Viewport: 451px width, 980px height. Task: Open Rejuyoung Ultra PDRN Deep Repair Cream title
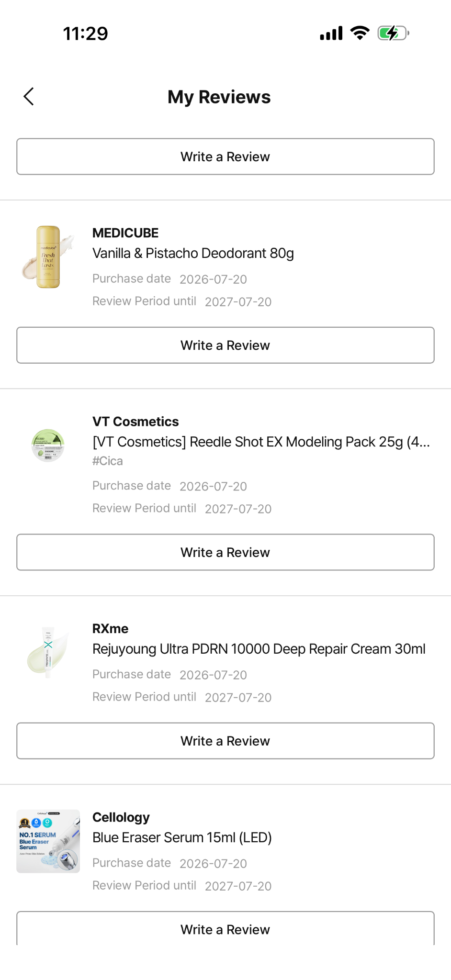(259, 649)
